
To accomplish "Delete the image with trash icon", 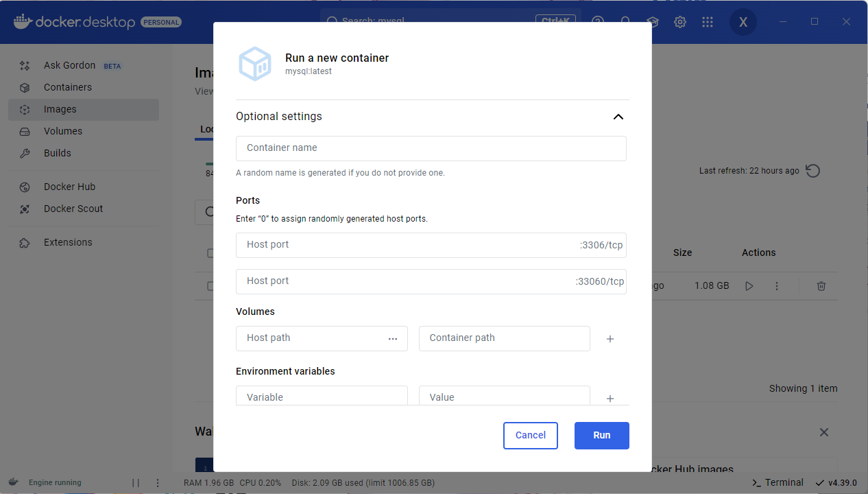I will click(x=821, y=285).
